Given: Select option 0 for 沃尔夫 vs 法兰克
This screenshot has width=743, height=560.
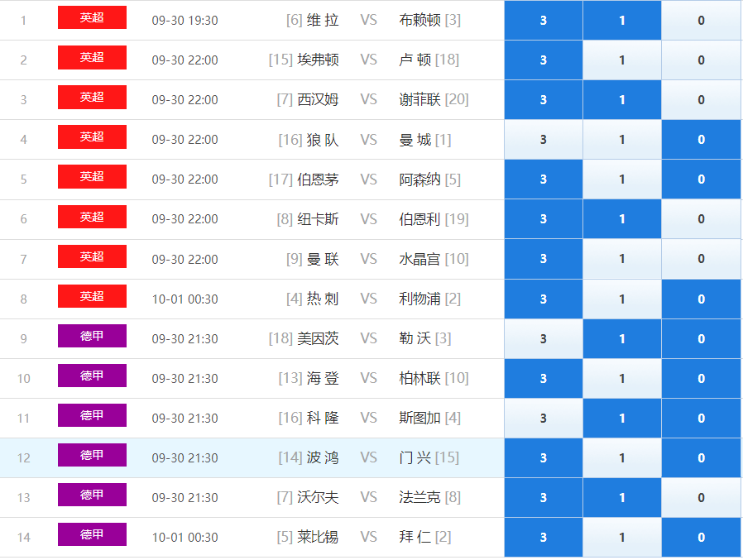Looking at the screenshot, I should pos(701,498).
